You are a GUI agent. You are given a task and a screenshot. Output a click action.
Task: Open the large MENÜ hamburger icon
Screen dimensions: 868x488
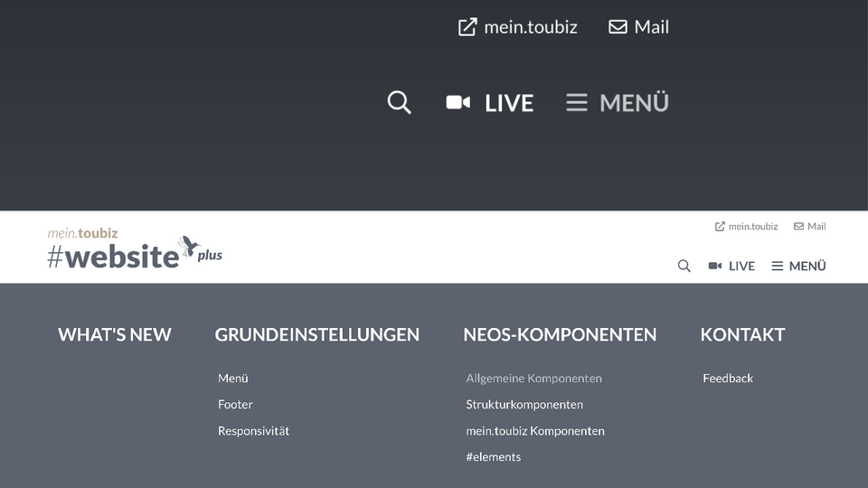tap(577, 102)
